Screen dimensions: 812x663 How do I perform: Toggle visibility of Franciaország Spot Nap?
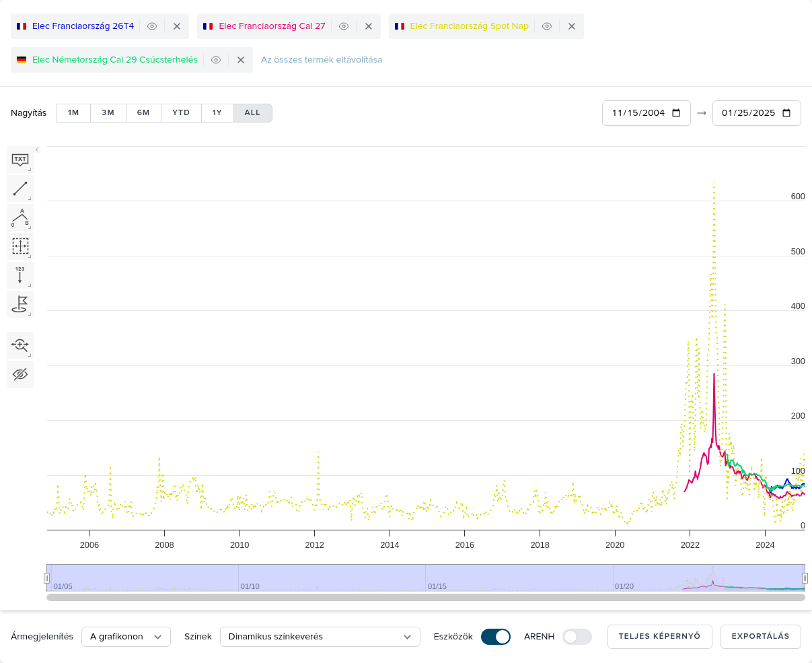click(547, 26)
